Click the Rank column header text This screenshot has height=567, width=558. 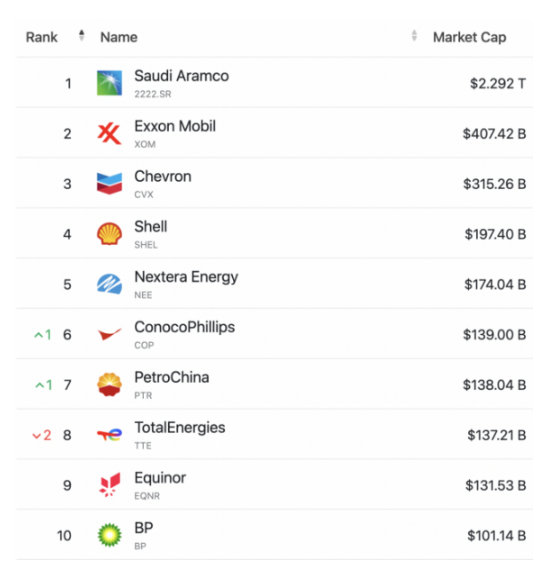coord(42,37)
